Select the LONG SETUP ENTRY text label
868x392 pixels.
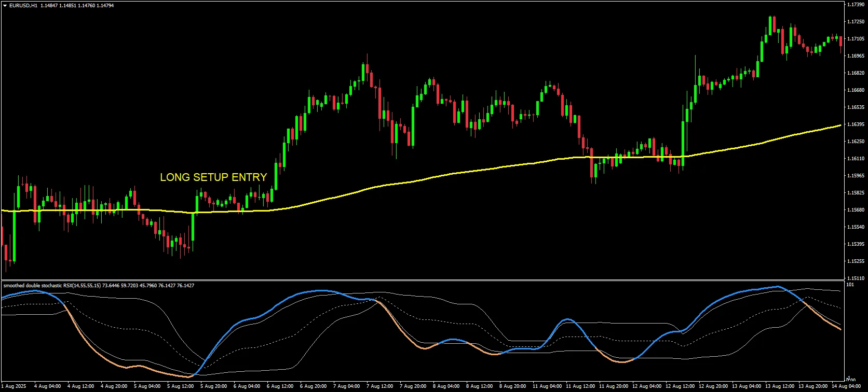213,177
